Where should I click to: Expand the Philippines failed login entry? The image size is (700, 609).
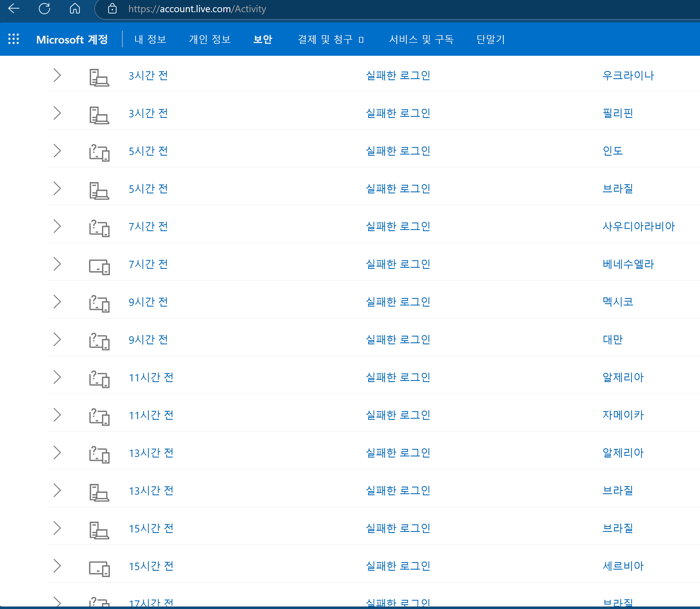57,113
